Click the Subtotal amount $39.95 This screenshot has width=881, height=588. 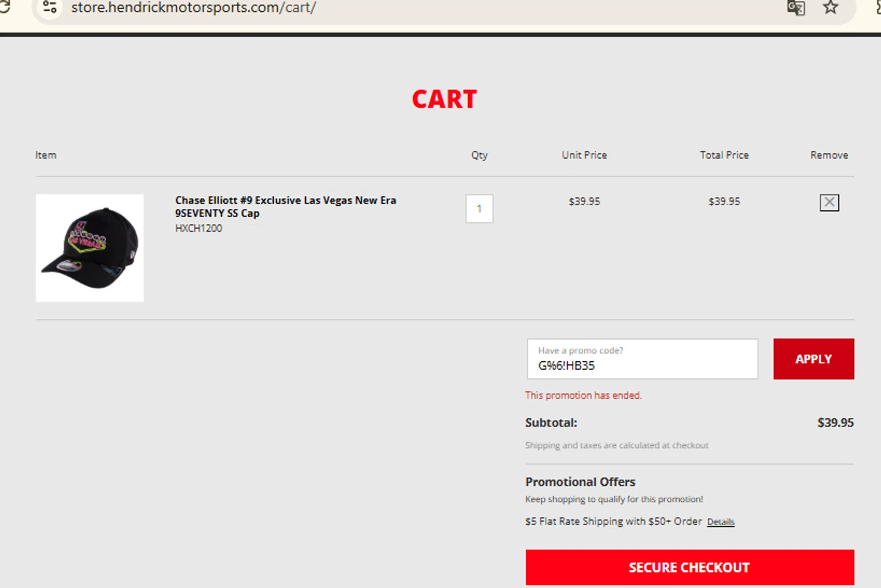pos(835,423)
